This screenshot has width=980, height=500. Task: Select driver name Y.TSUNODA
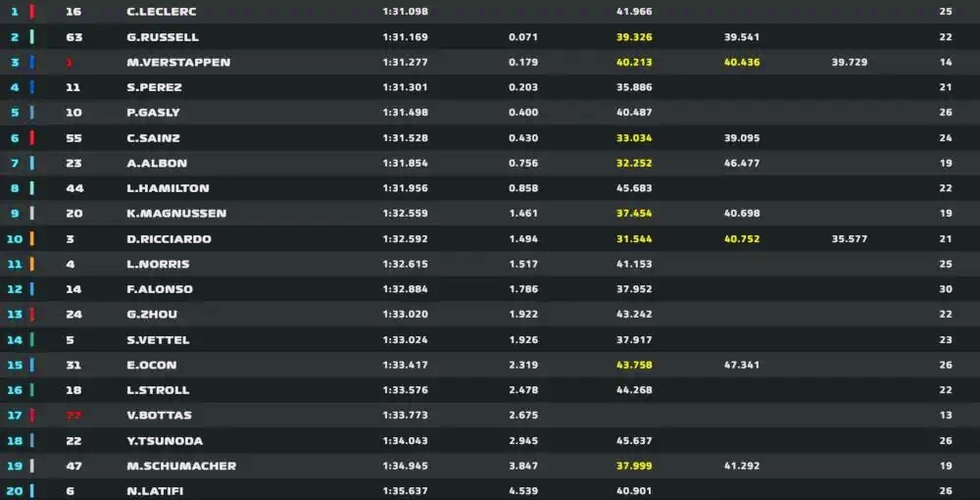click(165, 441)
